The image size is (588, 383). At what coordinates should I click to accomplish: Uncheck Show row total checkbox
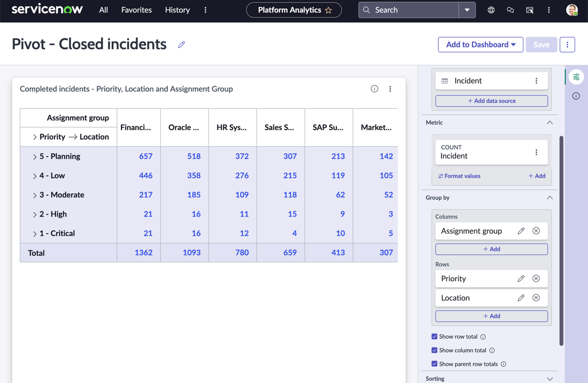[x=435, y=336]
